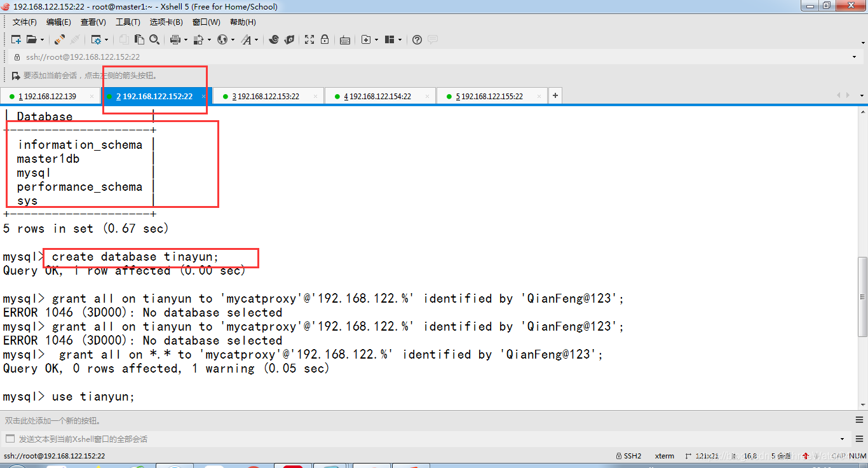Click the Lock screen padlock icon
Image resolution: width=868 pixels, height=468 pixels.
click(325, 39)
